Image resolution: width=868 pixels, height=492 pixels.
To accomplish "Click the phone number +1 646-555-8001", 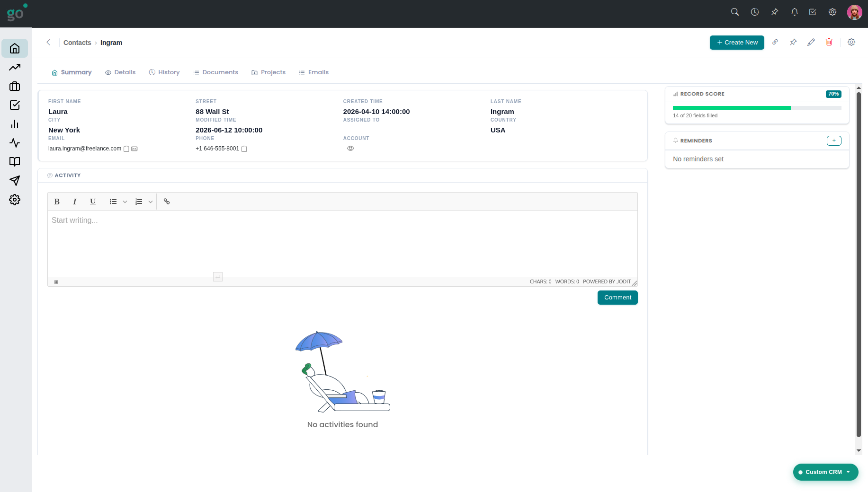I will [x=217, y=149].
